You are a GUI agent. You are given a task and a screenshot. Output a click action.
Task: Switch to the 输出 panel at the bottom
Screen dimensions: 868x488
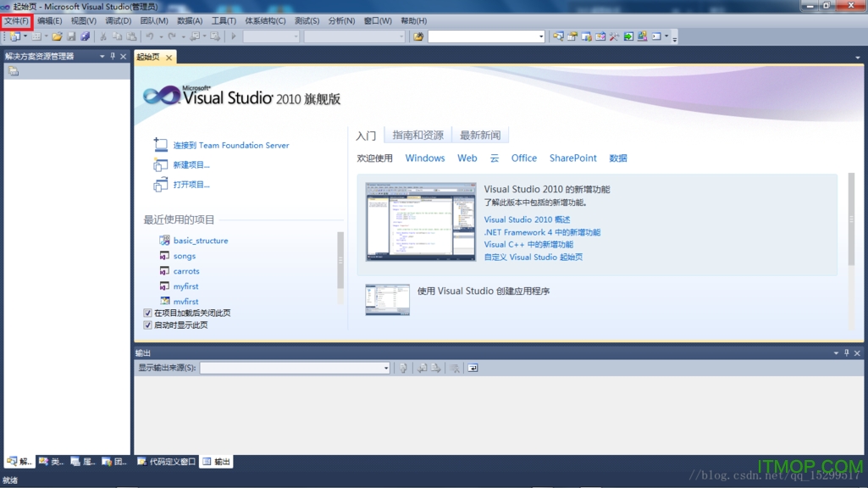click(x=217, y=462)
